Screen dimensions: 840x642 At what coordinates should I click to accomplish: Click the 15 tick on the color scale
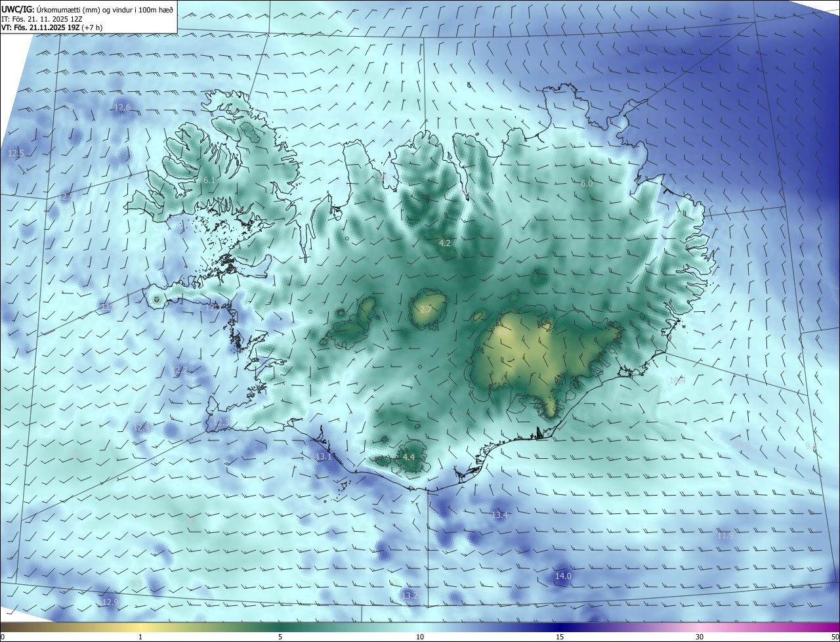[560, 637]
